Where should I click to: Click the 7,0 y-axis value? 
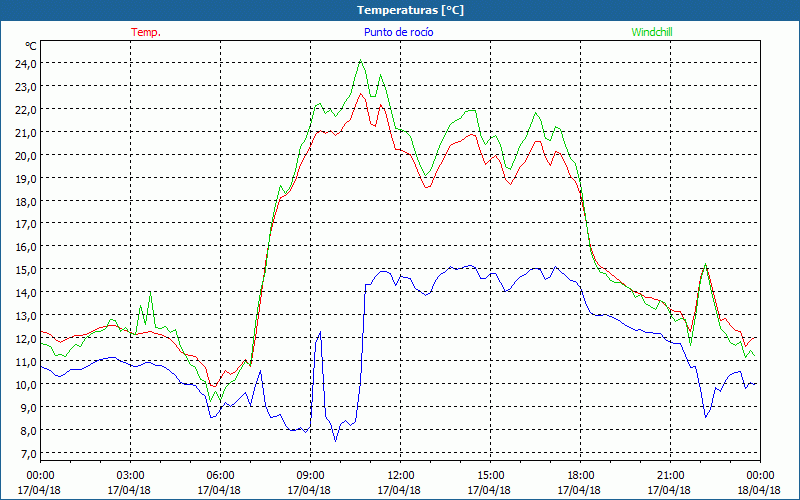[28, 454]
